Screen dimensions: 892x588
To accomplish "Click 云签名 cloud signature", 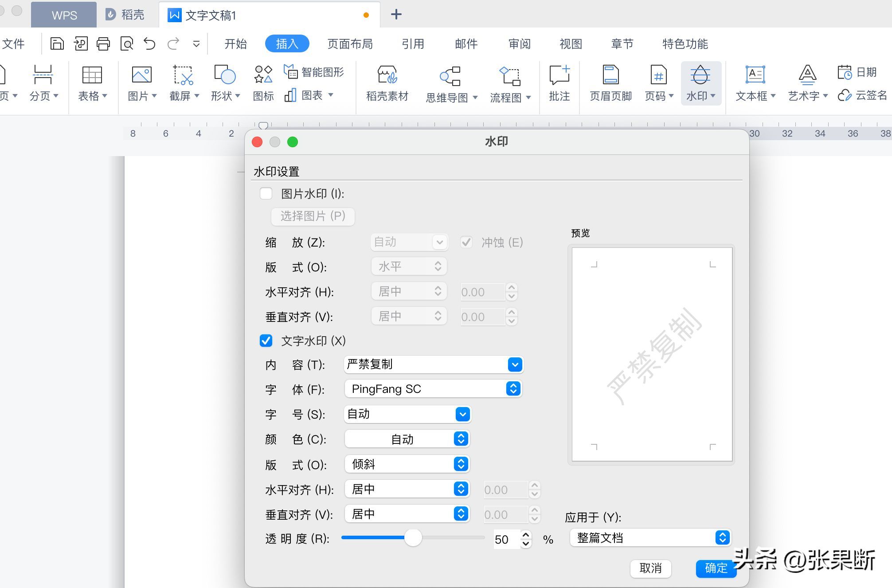I will pyautogui.click(x=862, y=95).
